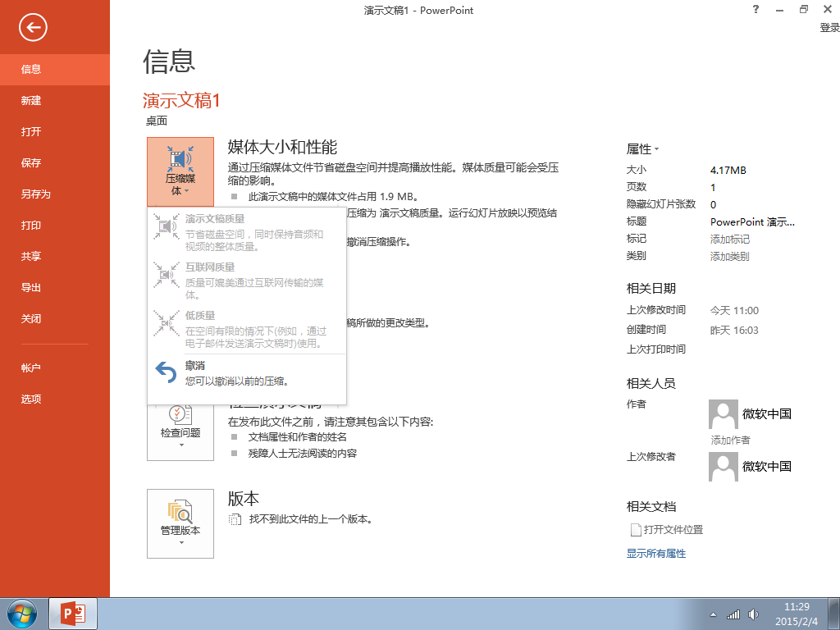The width and height of the screenshot is (840, 630).
Task: Open the 打印 page
Action: click(55, 225)
